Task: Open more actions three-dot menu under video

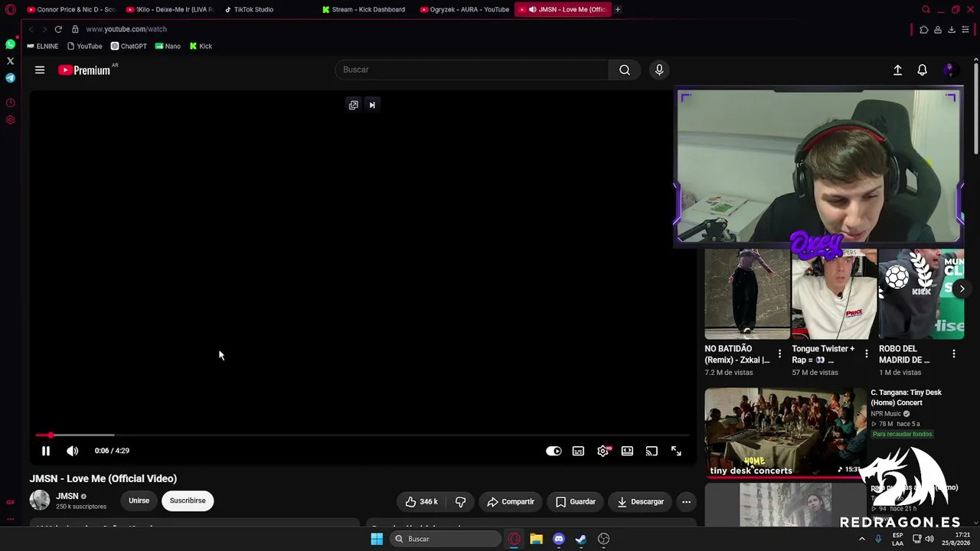Action: tap(686, 501)
